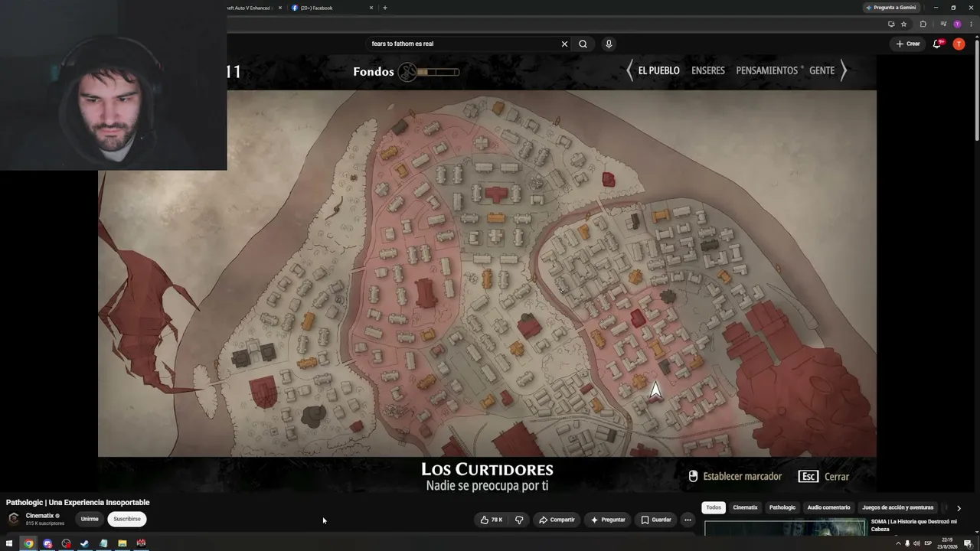Open the YouTube account avatar menu
The height and width of the screenshot is (551, 980).
(x=959, y=44)
